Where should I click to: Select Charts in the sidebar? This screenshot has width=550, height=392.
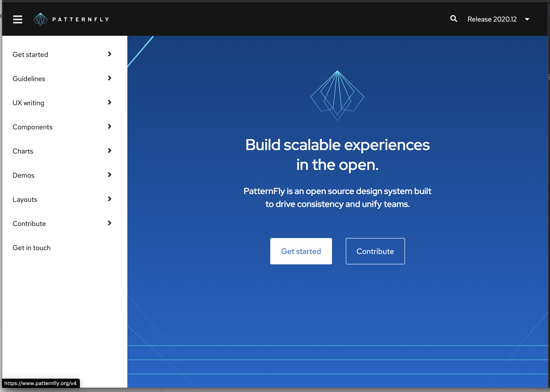pyautogui.click(x=23, y=151)
